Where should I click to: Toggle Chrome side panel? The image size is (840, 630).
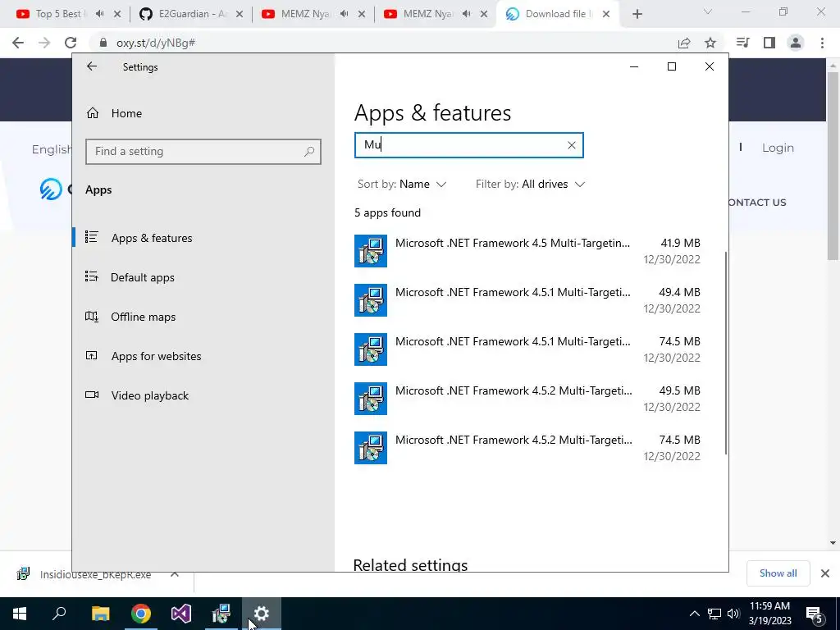tap(769, 43)
